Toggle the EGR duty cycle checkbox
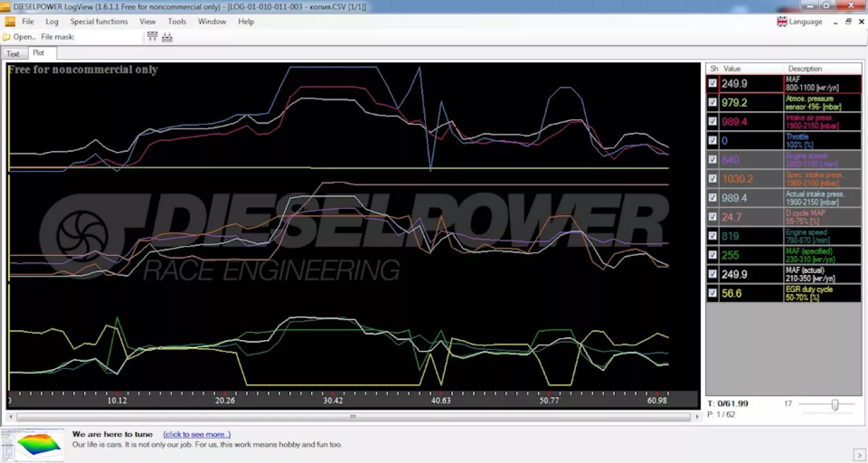 tap(712, 293)
